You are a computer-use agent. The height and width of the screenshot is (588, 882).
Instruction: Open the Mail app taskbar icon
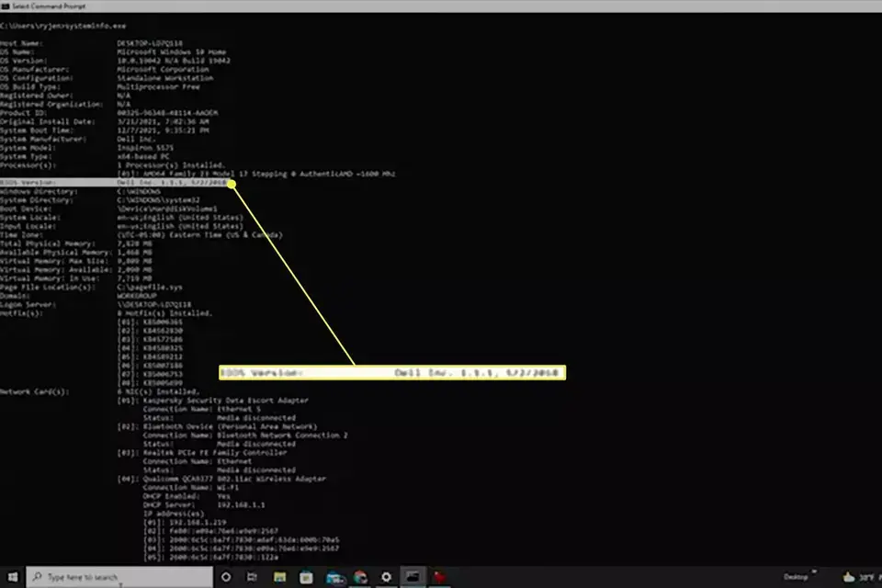334,577
